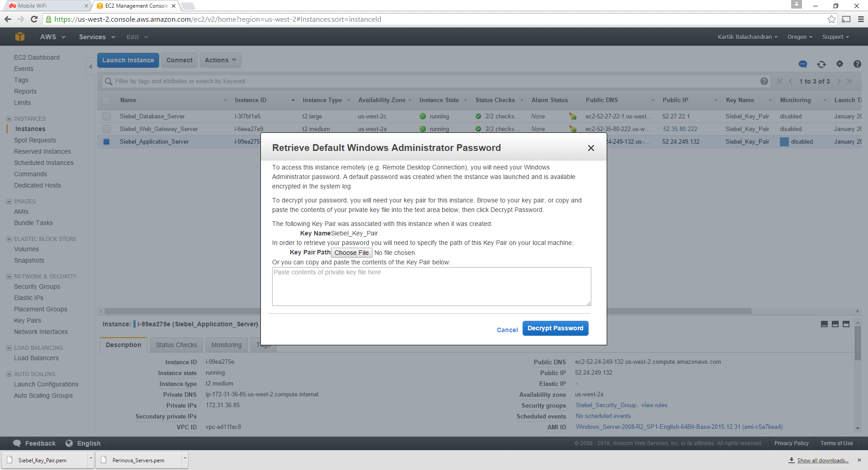Close the downloads bar
The width and height of the screenshot is (868, 470).
859,460
